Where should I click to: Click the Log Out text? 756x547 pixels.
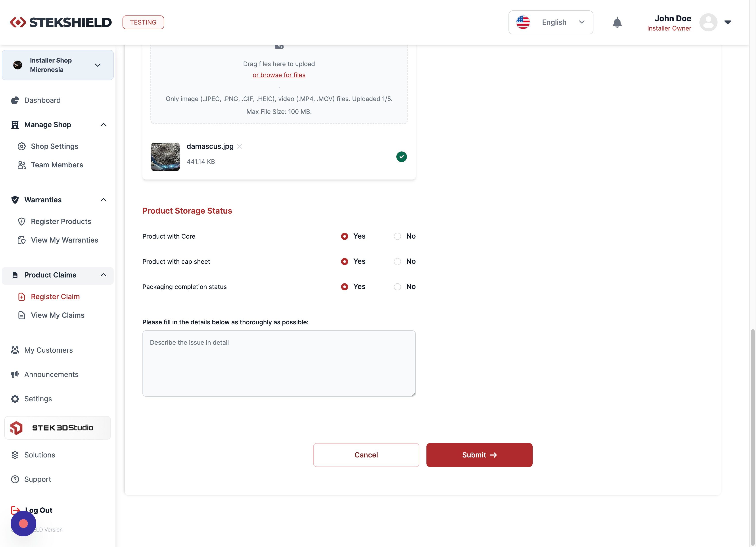39,510
